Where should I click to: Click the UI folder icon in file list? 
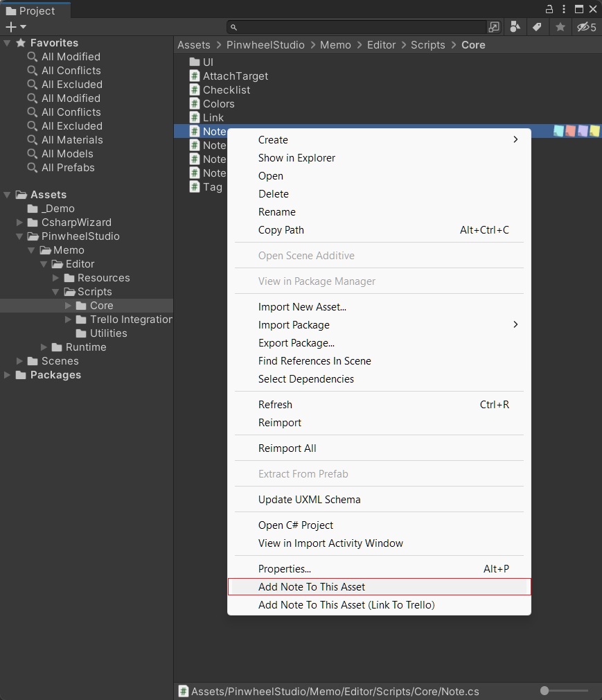[195, 62]
